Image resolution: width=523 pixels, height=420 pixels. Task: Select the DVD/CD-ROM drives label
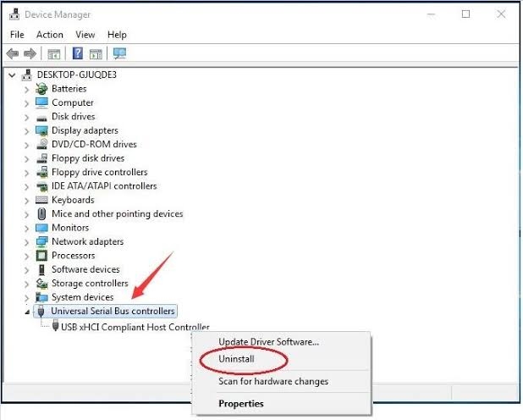(94, 144)
